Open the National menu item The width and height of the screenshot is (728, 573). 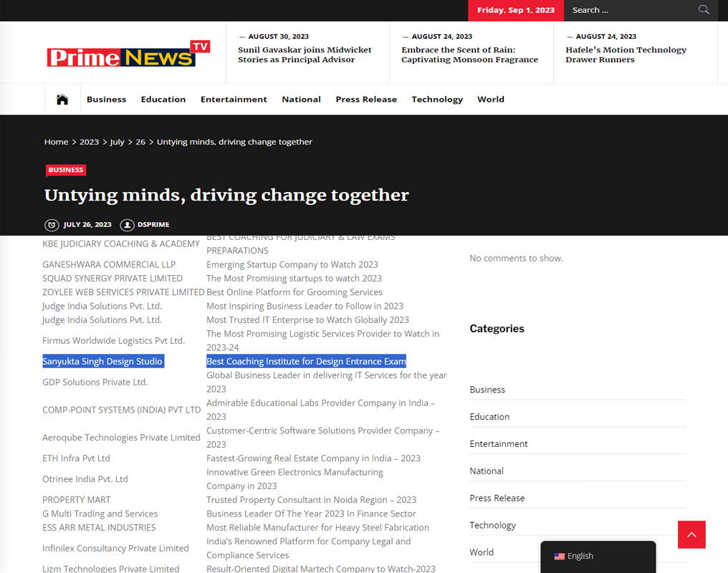click(x=302, y=100)
